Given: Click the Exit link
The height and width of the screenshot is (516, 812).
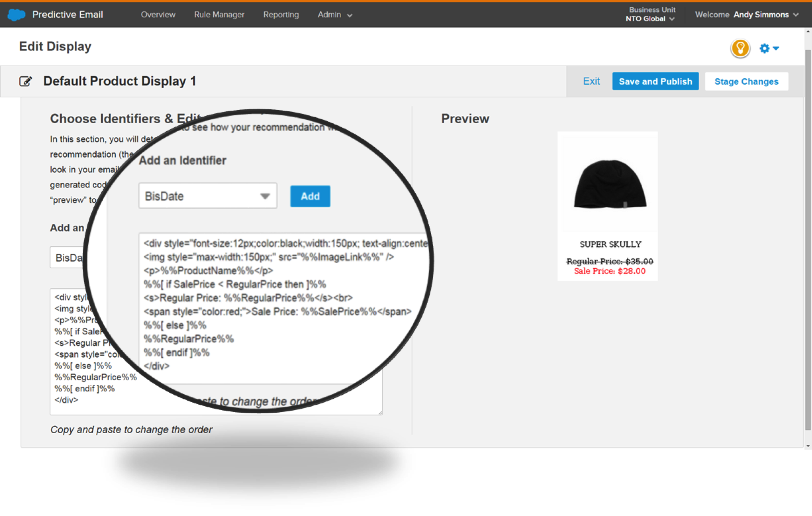Looking at the screenshot, I should pyautogui.click(x=591, y=81).
